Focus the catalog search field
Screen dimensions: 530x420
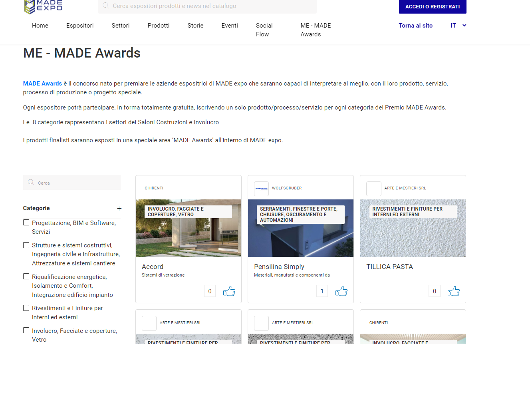(x=207, y=6)
